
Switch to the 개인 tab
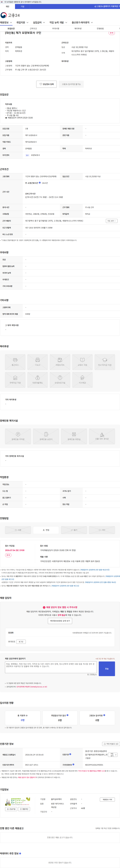[7, 6]
